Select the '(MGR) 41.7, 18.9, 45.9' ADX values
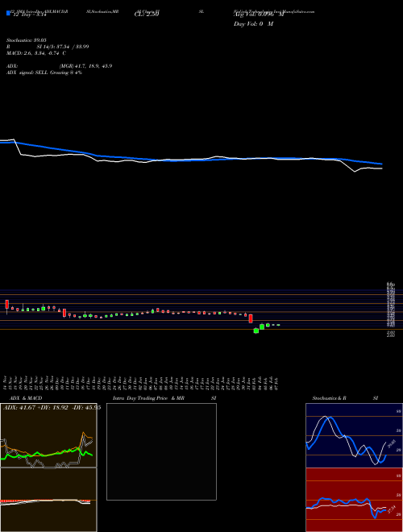The width and height of the screenshot is (403, 532). tap(85, 66)
